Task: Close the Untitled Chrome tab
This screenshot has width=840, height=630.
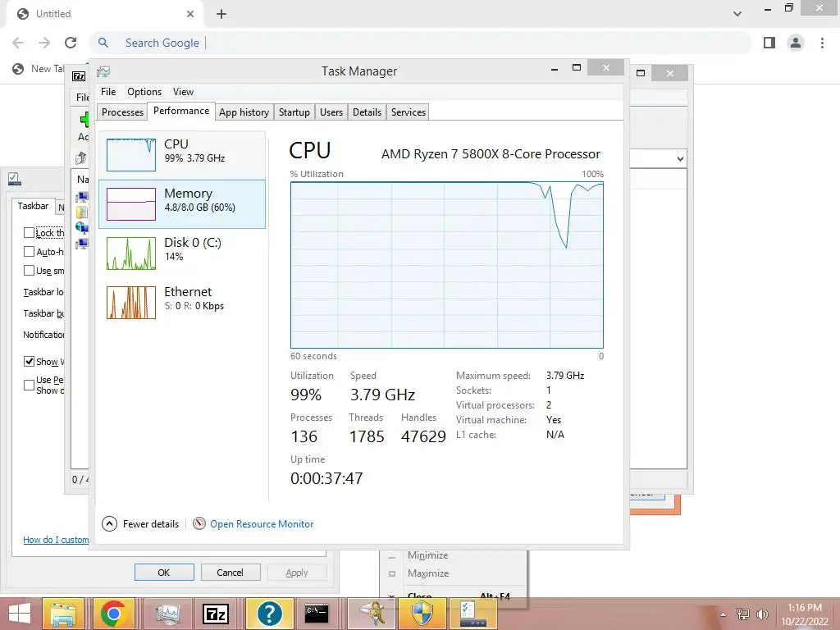Action: pyautogui.click(x=190, y=14)
